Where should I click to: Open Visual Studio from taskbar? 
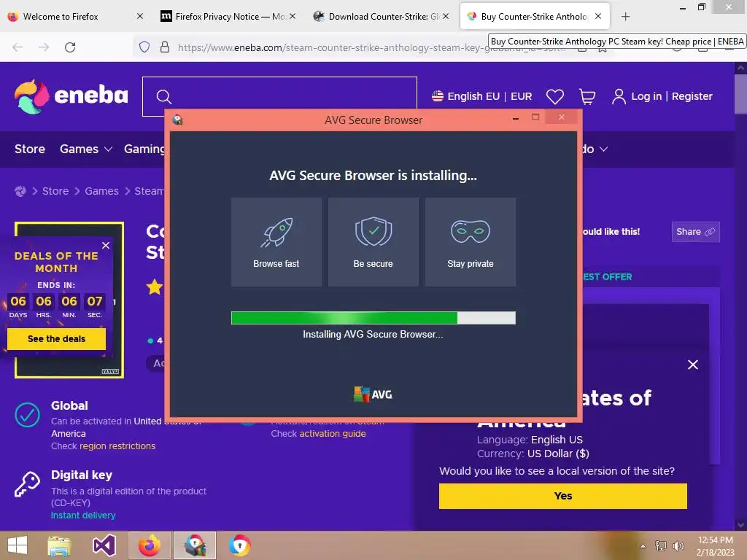click(104, 545)
